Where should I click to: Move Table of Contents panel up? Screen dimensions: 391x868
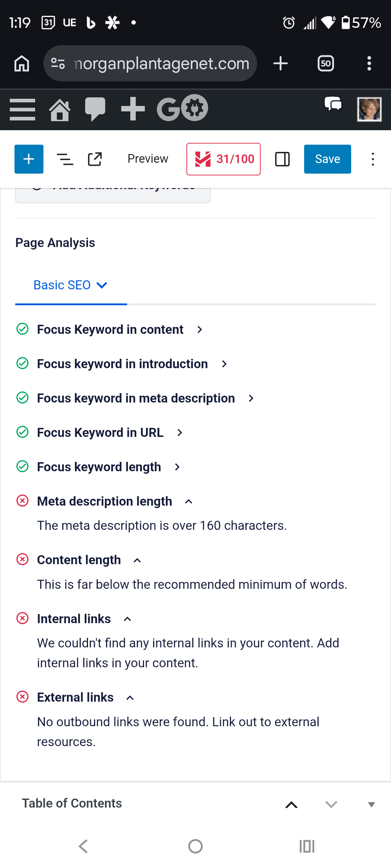pyautogui.click(x=291, y=805)
